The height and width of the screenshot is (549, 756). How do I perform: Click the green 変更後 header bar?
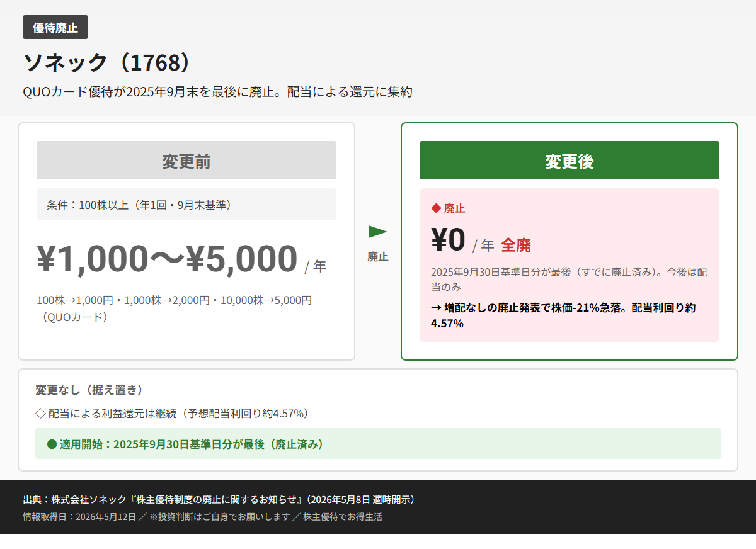pyautogui.click(x=570, y=161)
